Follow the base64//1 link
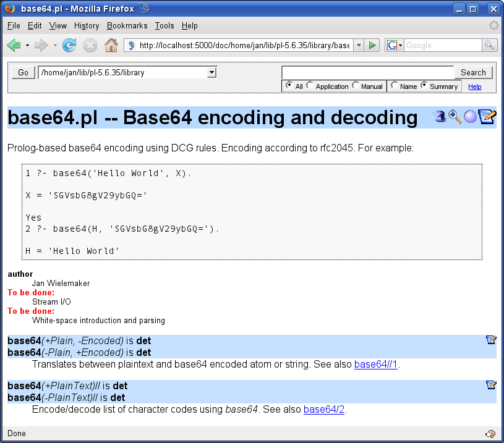This screenshot has width=504, height=443. (375, 365)
